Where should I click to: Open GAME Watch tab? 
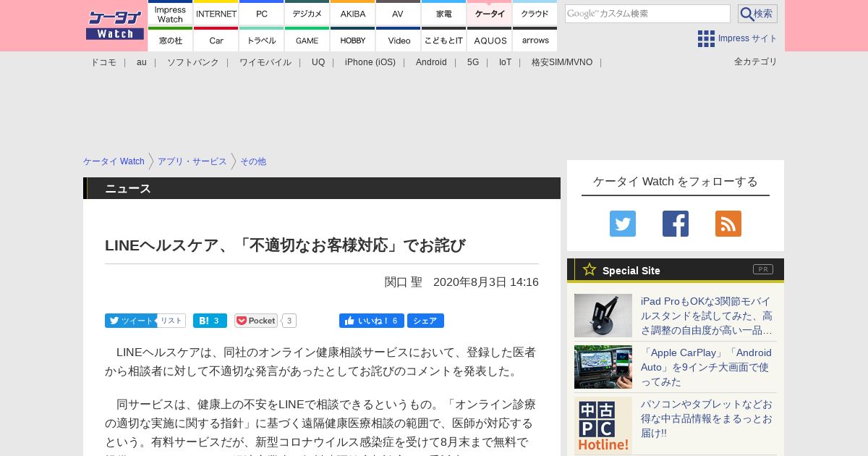tap(307, 39)
